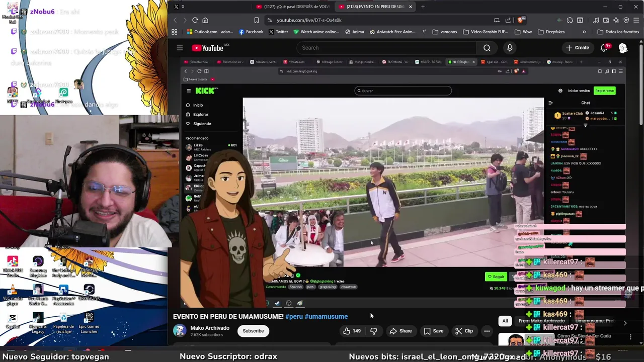Click the browser back arrow

(175, 20)
